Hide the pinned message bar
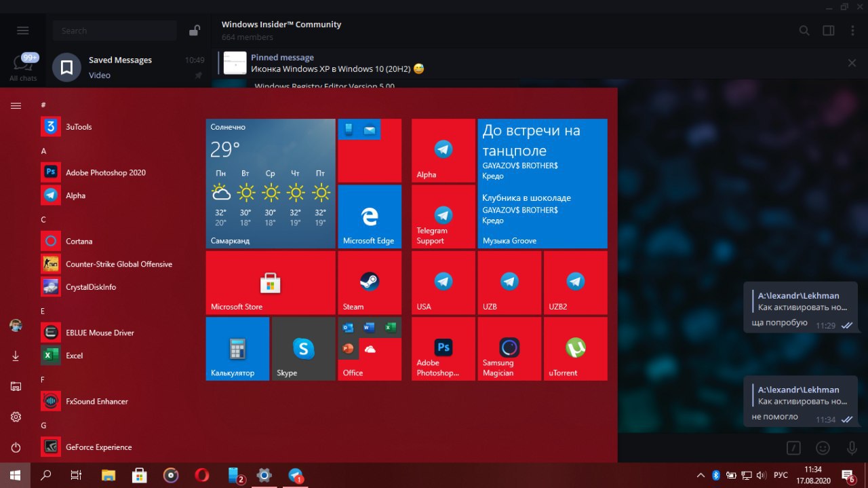This screenshot has height=488, width=868. [852, 62]
